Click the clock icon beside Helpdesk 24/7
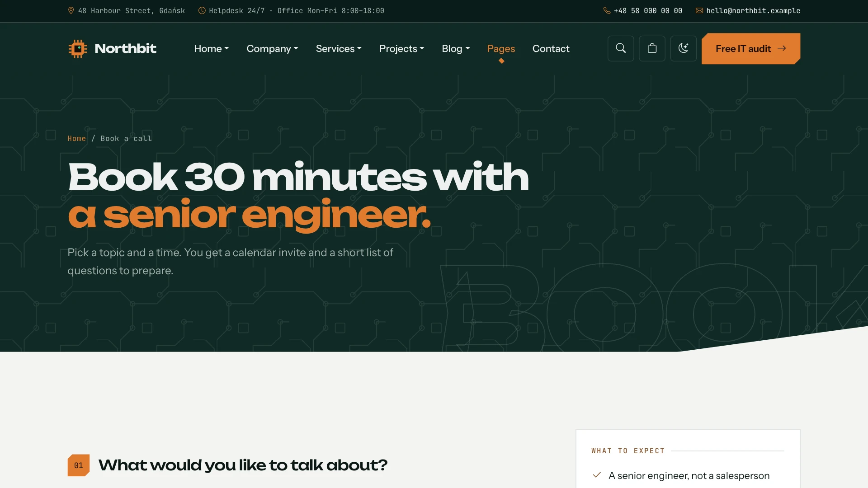Screen dimensions: 868x488 [202, 10]
